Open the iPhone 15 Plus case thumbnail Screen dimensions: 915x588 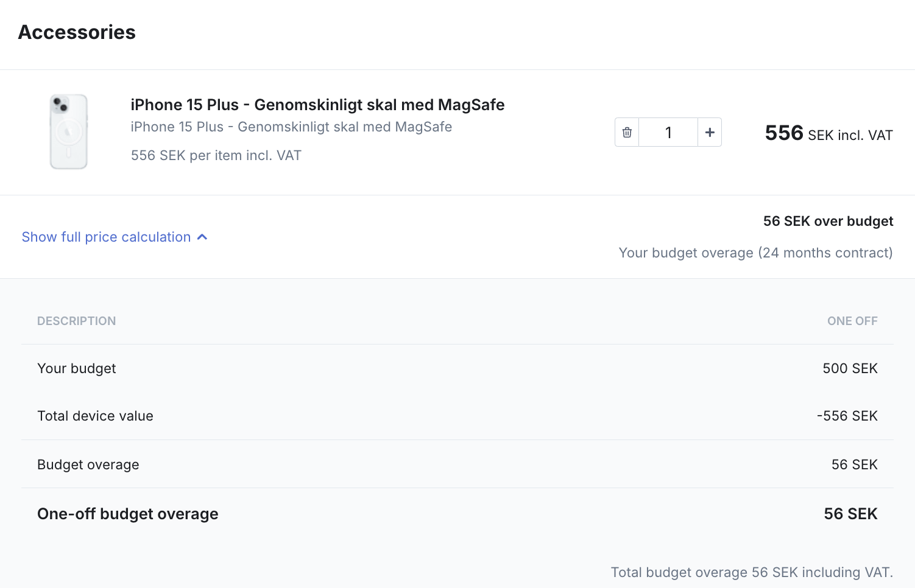[x=69, y=131]
